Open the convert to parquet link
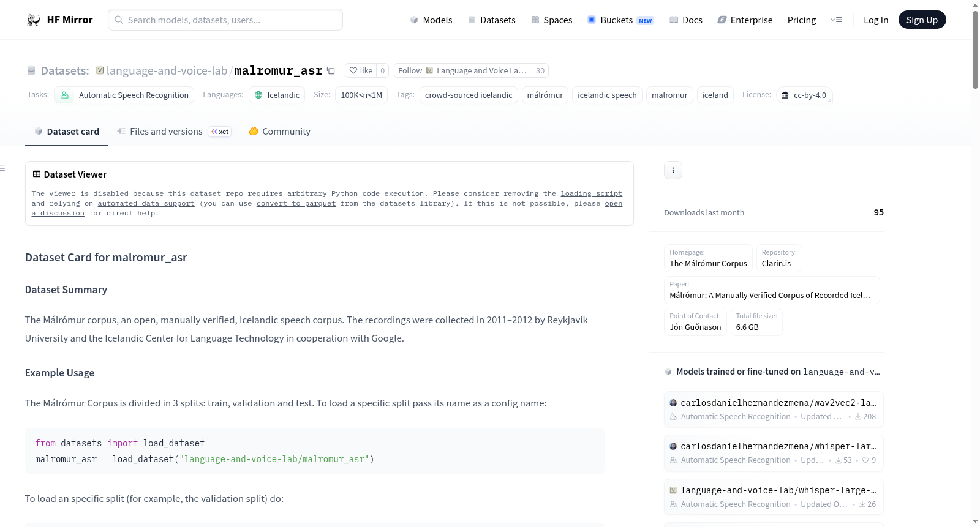The width and height of the screenshot is (980, 527). click(x=296, y=203)
